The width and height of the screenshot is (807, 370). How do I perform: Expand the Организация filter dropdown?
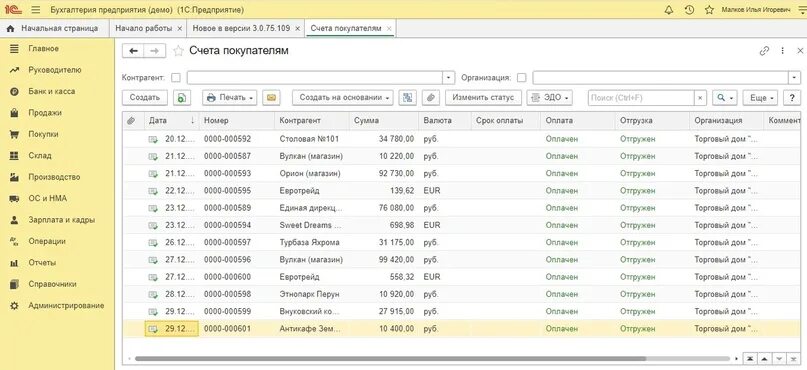pyautogui.click(x=794, y=78)
